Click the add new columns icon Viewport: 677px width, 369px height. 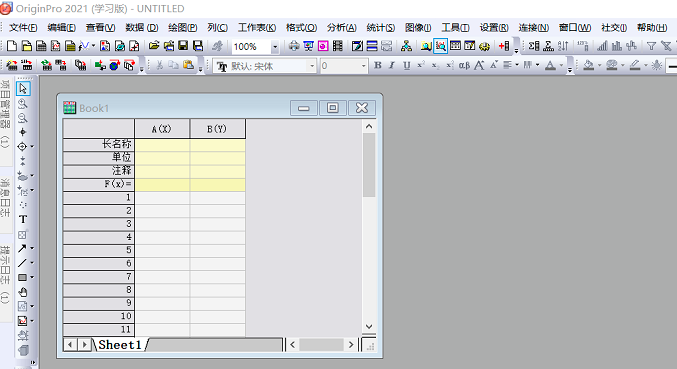tap(503, 46)
